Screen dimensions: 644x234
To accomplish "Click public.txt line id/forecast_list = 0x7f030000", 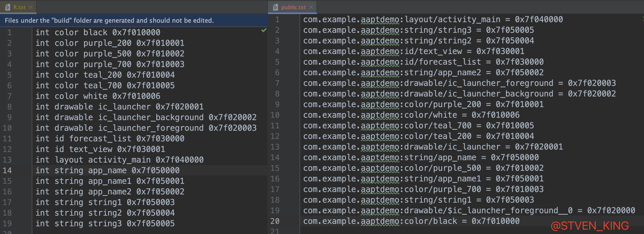I will pyautogui.click(x=423, y=62).
